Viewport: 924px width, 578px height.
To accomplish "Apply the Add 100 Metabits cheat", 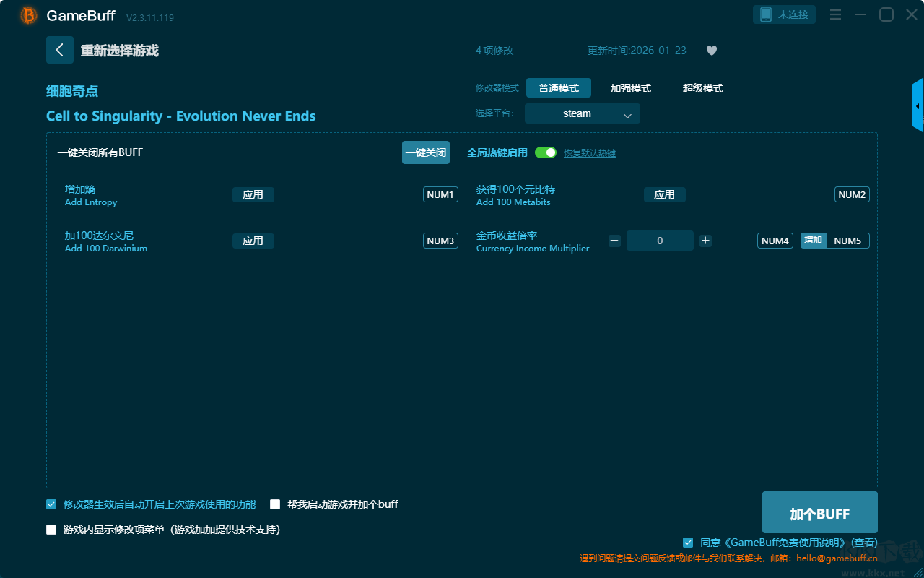I will 665,194.
